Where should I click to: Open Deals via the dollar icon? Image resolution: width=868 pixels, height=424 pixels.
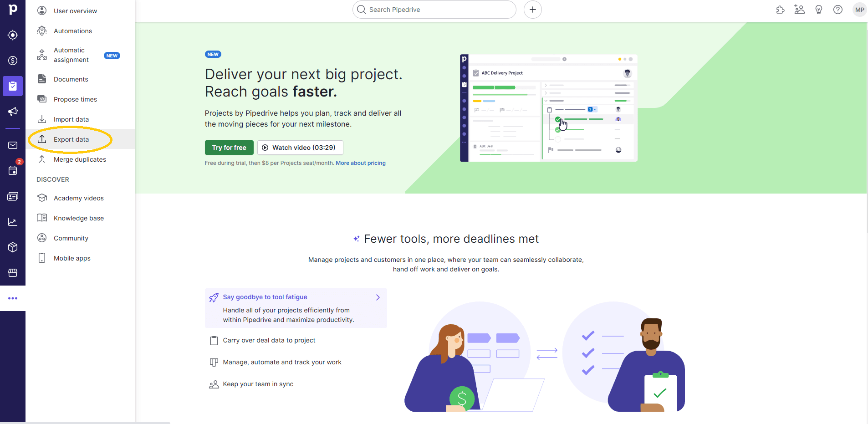tap(13, 61)
